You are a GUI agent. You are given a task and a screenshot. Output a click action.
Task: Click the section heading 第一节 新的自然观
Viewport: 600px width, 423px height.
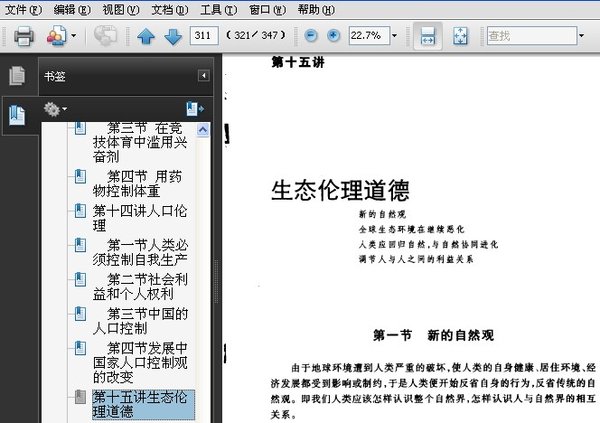(434, 335)
